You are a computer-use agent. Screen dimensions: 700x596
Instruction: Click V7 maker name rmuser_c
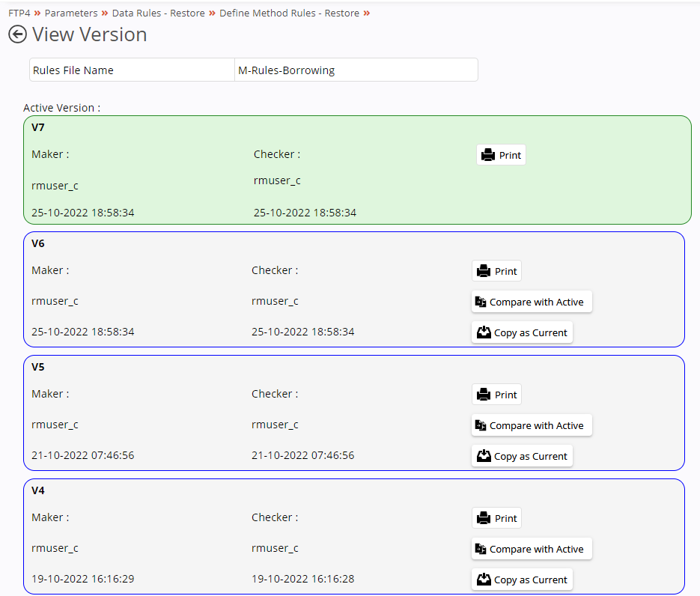point(55,186)
